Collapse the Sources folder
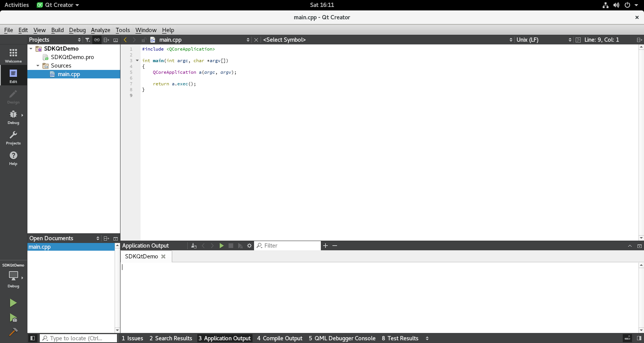The width and height of the screenshot is (644, 343). [x=38, y=66]
